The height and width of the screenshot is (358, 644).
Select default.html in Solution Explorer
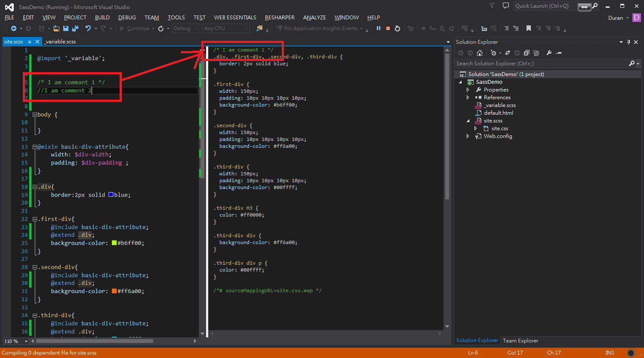(x=498, y=113)
